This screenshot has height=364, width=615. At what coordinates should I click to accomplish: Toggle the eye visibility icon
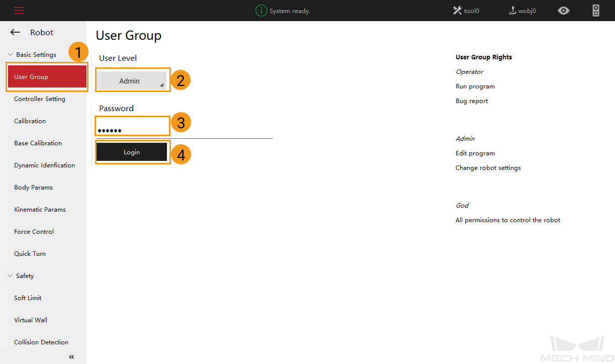pyautogui.click(x=564, y=11)
